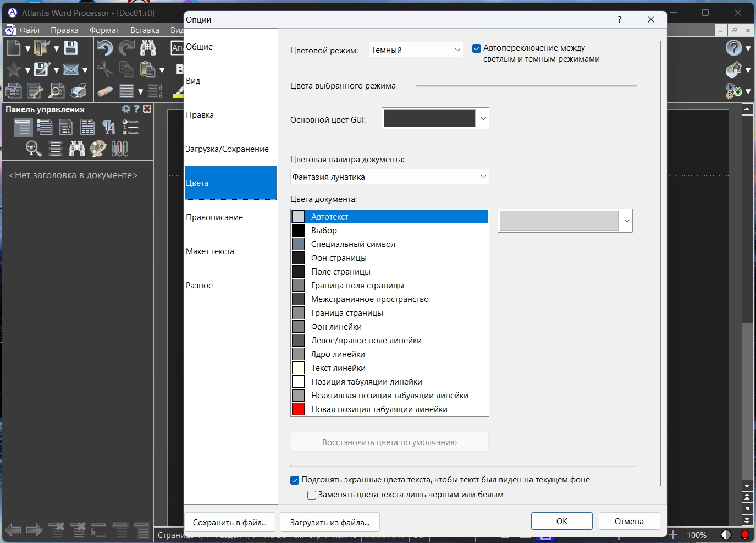
Task: Open the Файл menu
Action: (x=30, y=30)
